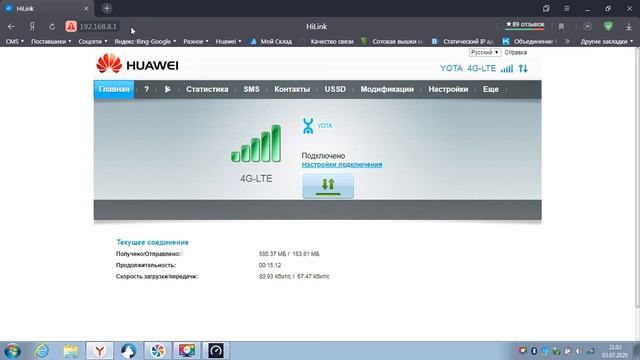Viewport: 640px width, 360px height.
Task: Open the Yandex home 'Я' button
Action: [32, 27]
